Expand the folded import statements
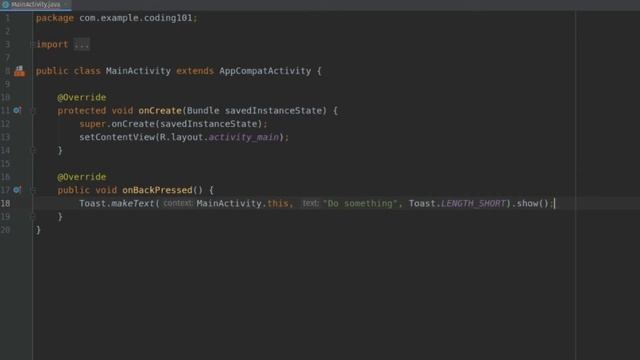640x360 pixels. 33,44
